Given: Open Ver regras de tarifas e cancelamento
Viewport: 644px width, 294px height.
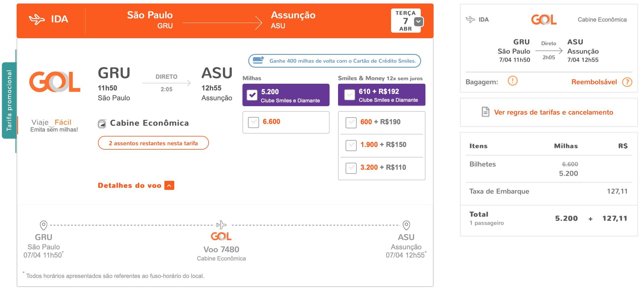Looking at the screenshot, I should click(x=553, y=112).
